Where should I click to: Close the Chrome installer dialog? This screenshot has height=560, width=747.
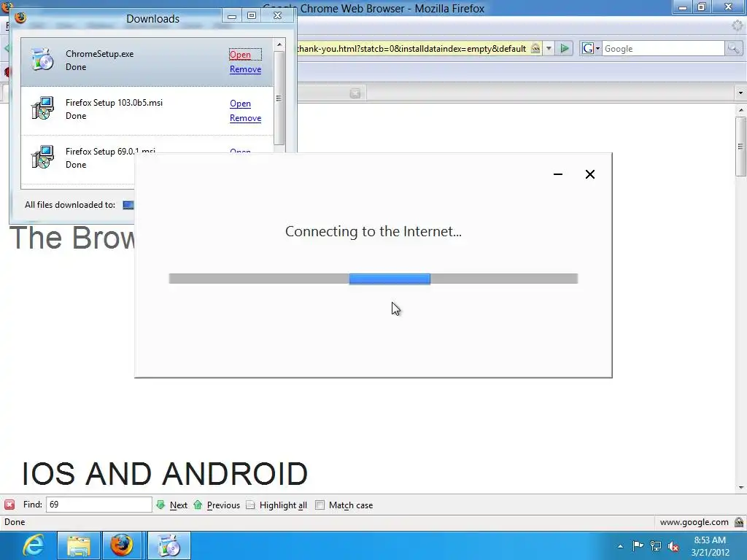pyautogui.click(x=589, y=174)
